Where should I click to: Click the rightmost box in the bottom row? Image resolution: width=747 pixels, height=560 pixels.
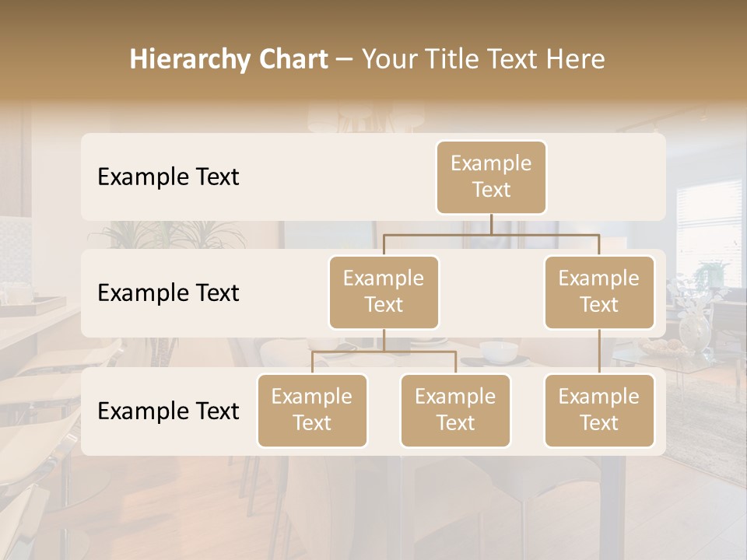tap(599, 410)
